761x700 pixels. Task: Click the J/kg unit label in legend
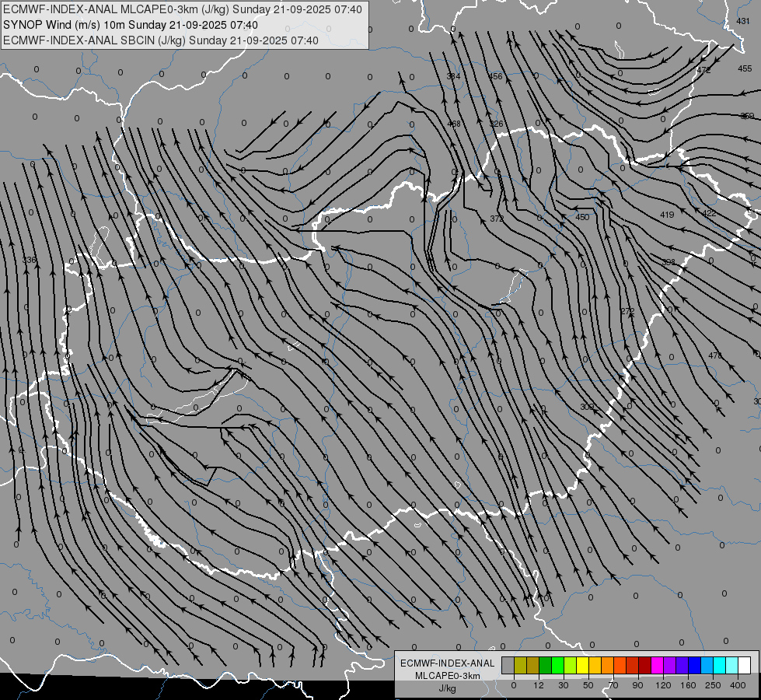(447, 688)
